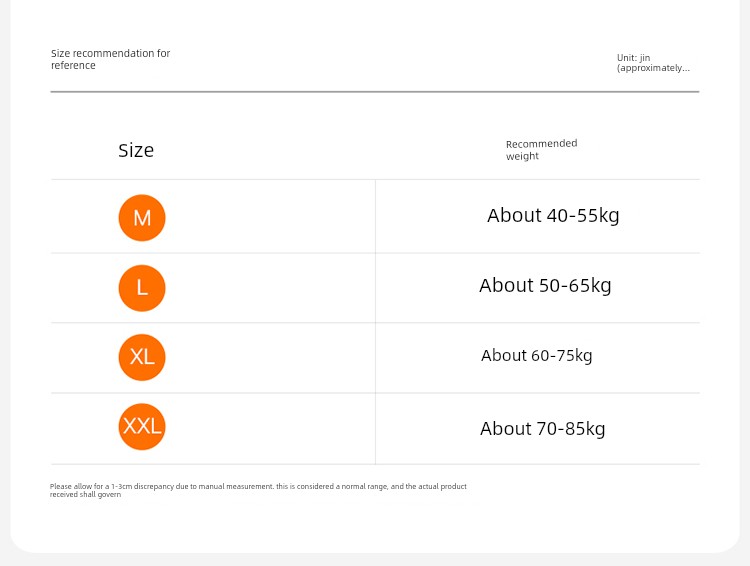750x566 pixels.
Task: Click the 'Unit: jin (approximately...' label
Action: click(653, 63)
